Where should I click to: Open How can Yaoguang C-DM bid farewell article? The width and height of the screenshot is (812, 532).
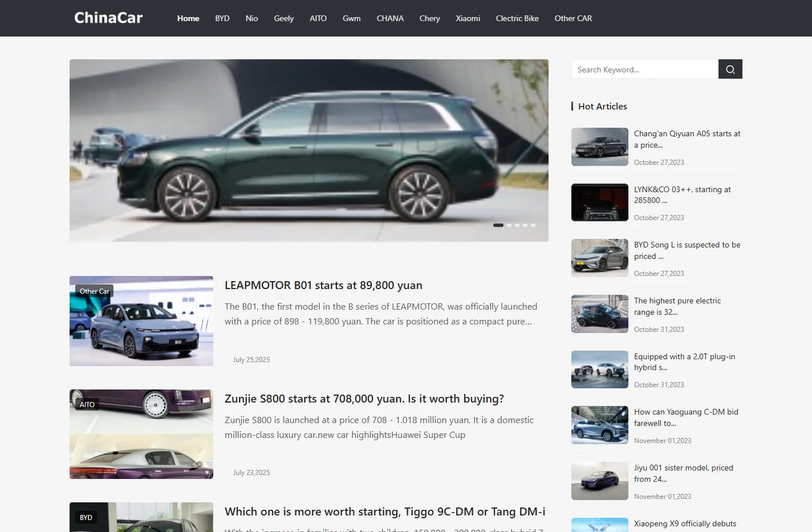686,417
